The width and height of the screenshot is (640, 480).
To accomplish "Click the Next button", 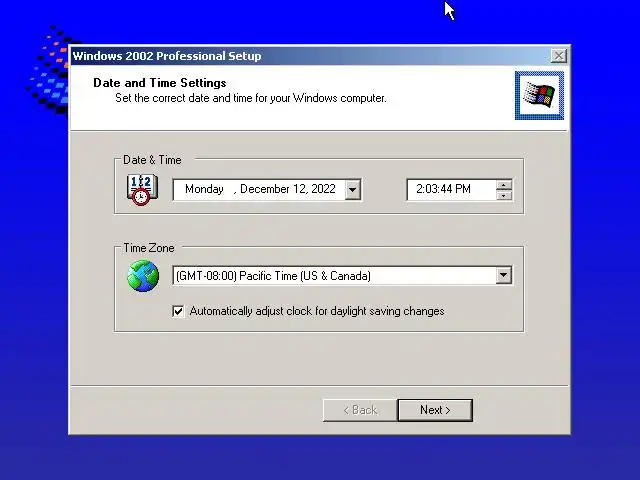I will 435,410.
